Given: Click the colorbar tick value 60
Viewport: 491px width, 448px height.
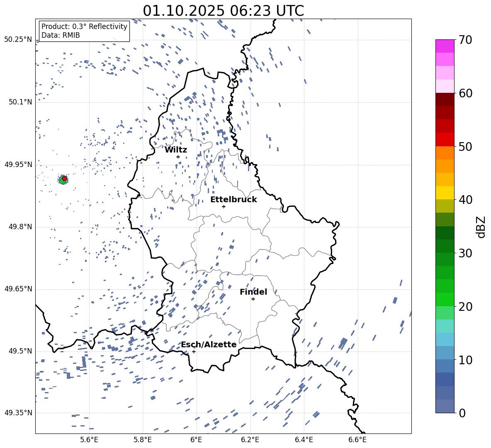Looking at the screenshot, I should [465, 93].
